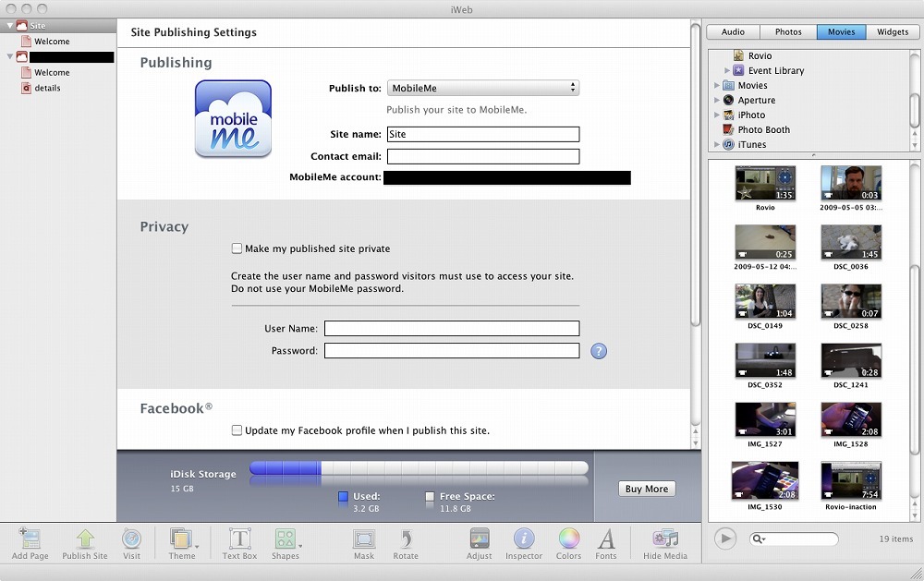Select the Movies media tab
924x581 pixels.
click(x=841, y=31)
